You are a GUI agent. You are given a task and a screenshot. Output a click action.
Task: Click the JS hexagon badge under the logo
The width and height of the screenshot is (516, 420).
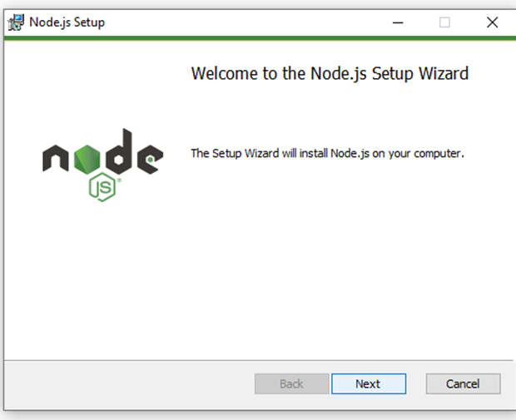click(x=102, y=187)
